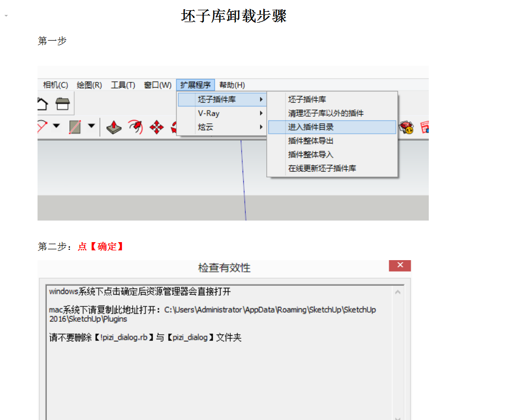Select the Push/Pull tool

pyautogui.click(x=114, y=127)
